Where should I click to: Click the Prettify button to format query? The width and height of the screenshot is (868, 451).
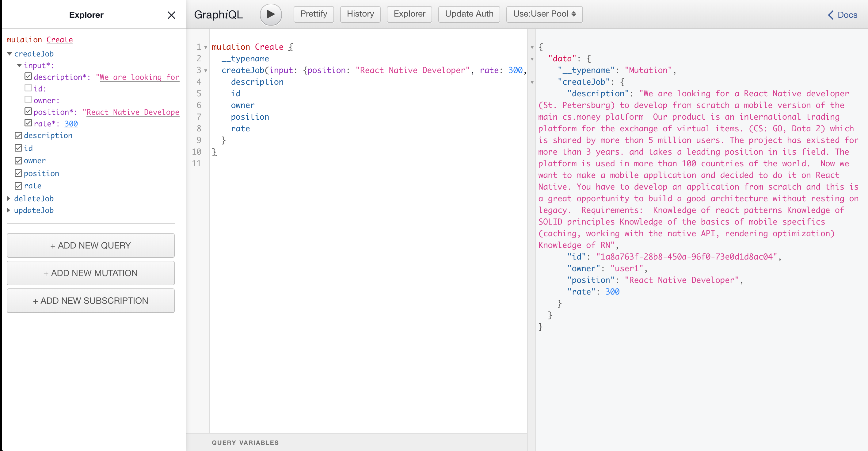(314, 14)
